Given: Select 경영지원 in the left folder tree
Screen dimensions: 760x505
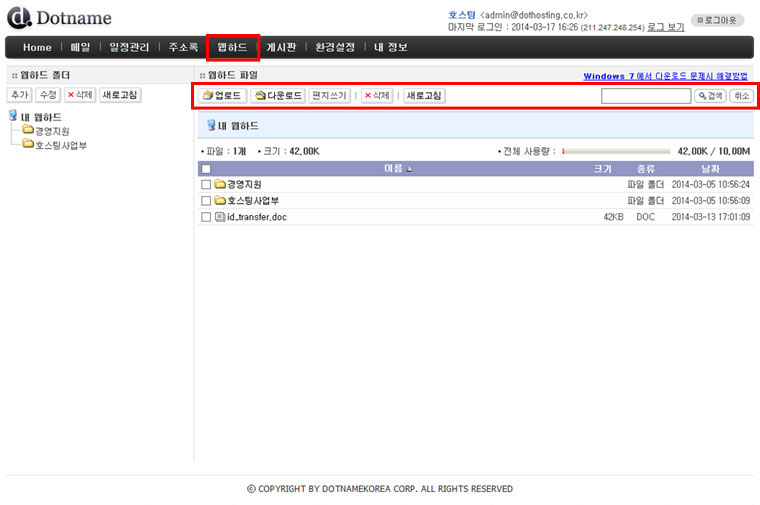Looking at the screenshot, I should tap(51, 131).
